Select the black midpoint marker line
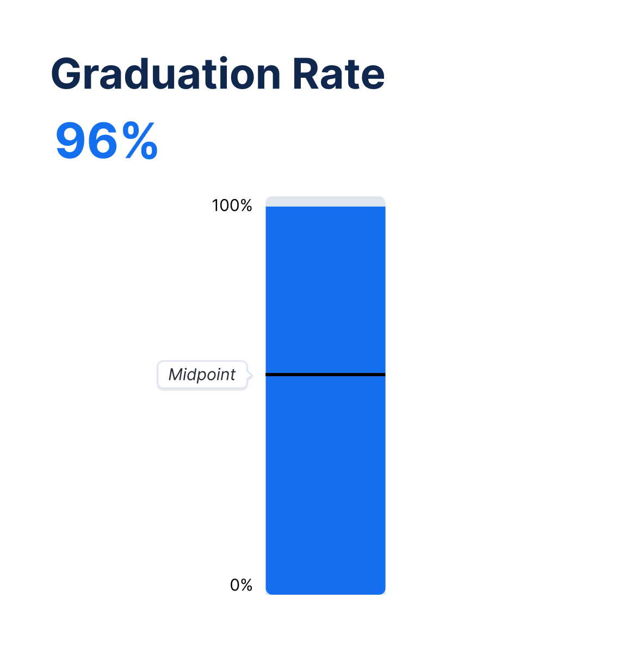This screenshot has width=625, height=672. point(325,375)
